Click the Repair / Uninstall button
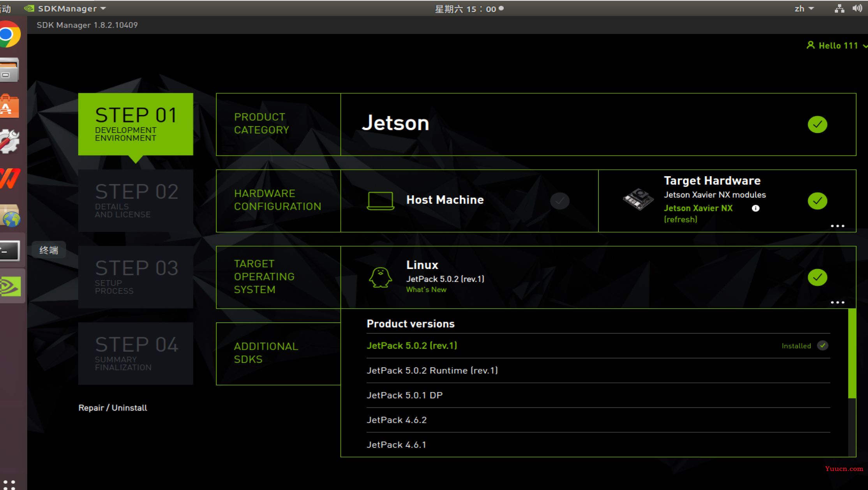The width and height of the screenshot is (868, 490). click(113, 408)
